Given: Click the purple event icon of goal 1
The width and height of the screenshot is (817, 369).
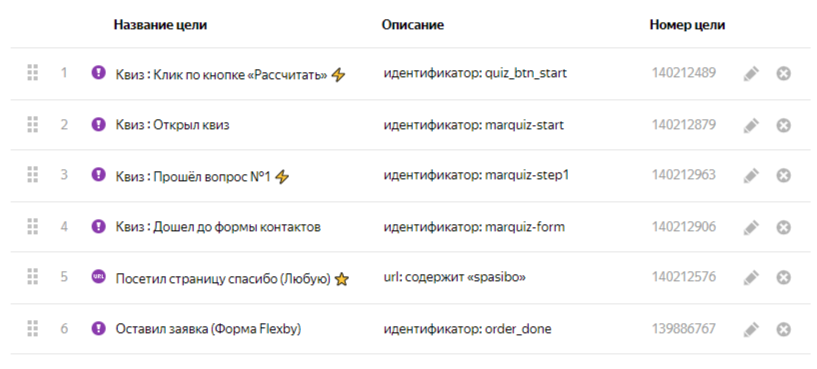Looking at the screenshot, I should coord(98,72).
